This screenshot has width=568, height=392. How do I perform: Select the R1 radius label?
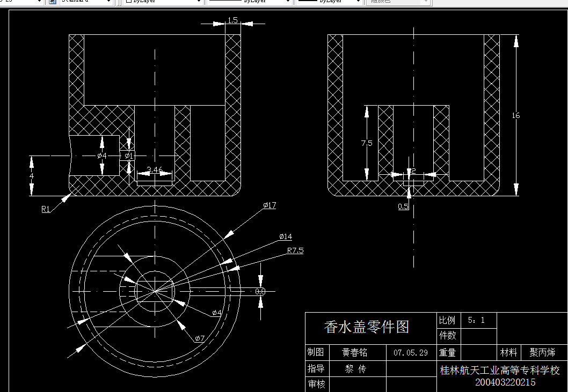(x=45, y=209)
